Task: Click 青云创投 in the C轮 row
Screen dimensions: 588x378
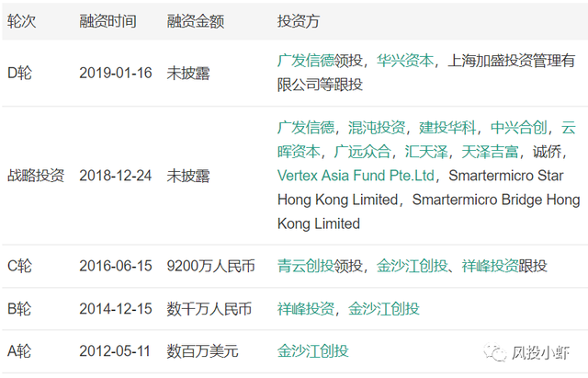Action: (x=306, y=266)
